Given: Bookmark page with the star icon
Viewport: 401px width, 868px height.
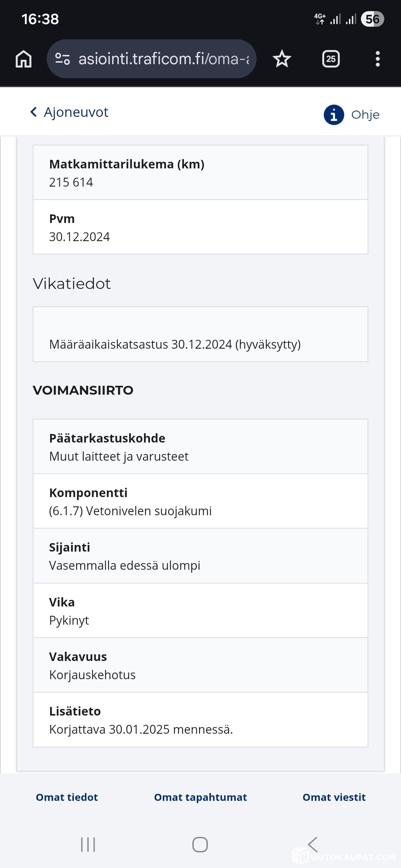Looking at the screenshot, I should [x=282, y=59].
